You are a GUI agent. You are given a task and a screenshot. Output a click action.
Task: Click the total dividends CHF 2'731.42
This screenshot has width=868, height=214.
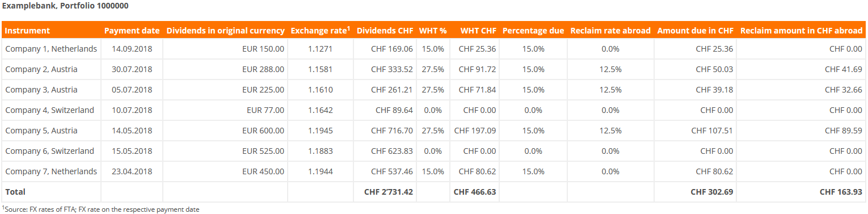coord(389,192)
